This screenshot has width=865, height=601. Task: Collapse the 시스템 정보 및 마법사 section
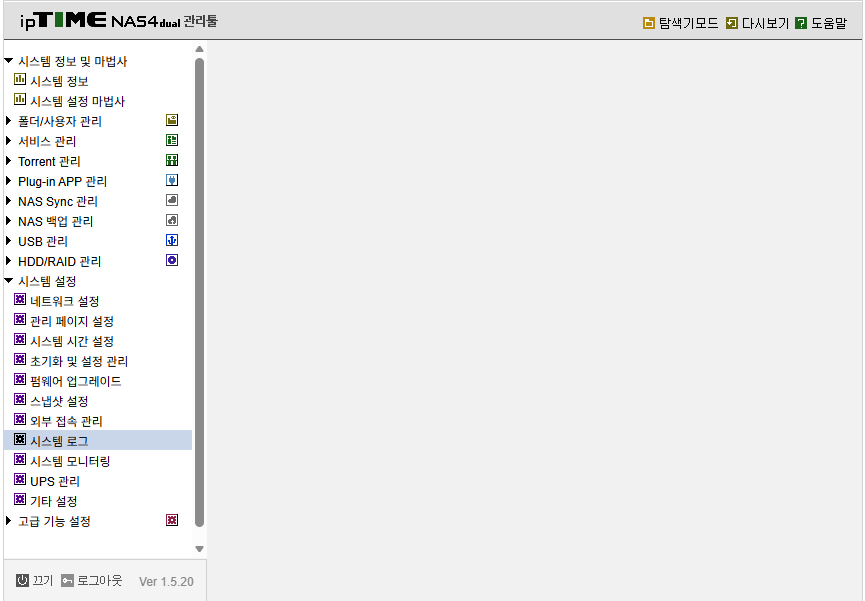click(x=8, y=61)
